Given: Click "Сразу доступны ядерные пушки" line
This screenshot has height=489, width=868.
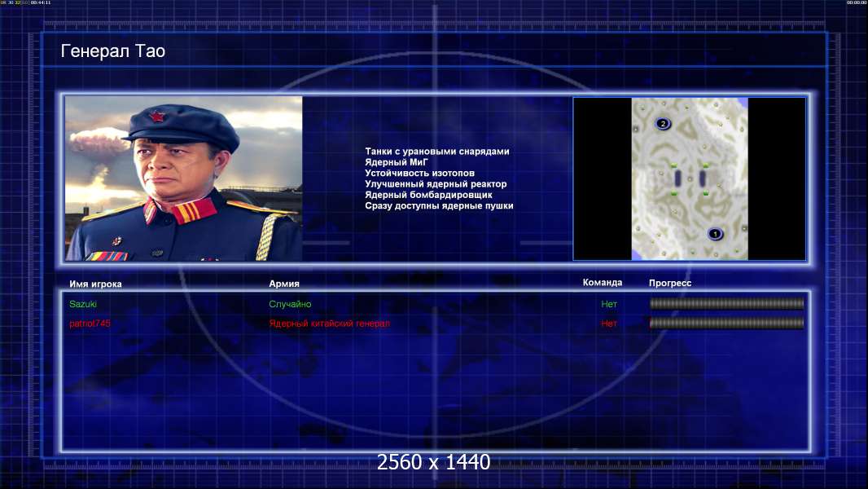Looking at the screenshot, I should point(439,205).
